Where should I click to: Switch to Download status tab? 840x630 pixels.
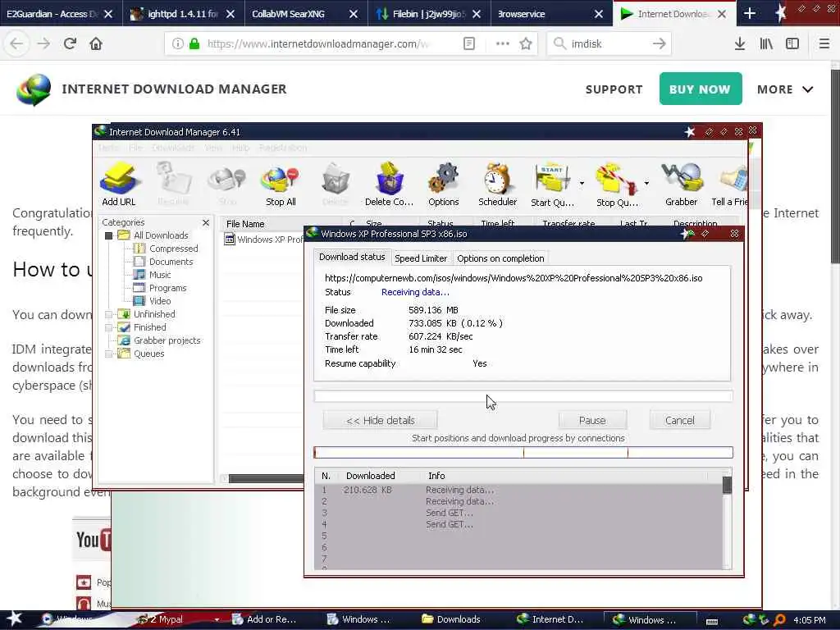[352, 257]
